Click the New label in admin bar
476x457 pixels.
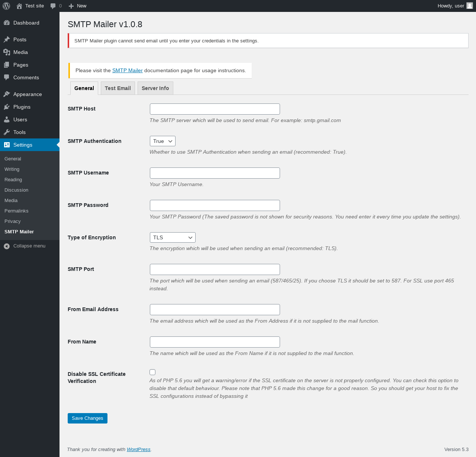[x=81, y=6]
